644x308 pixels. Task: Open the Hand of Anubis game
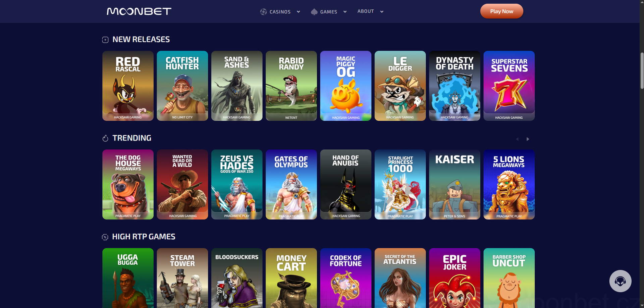(345, 184)
